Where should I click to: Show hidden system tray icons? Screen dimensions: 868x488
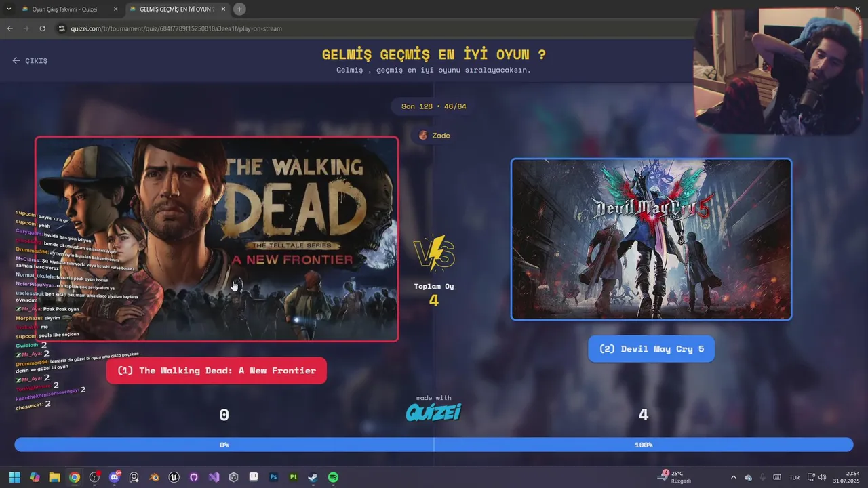733,477
